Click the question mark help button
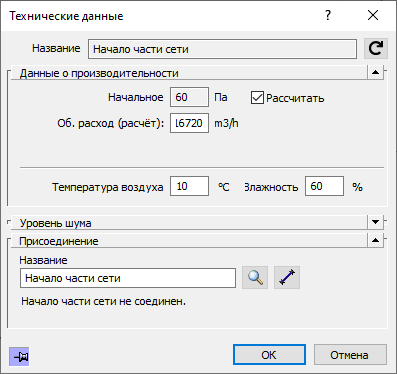397x374 pixels. pyautogui.click(x=328, y=15)
